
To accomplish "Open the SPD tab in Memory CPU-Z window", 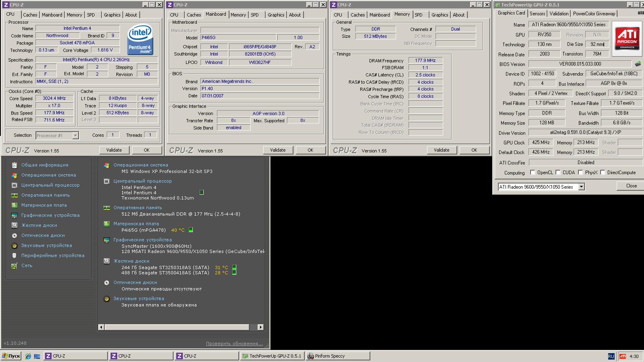I will [x=419, y=15].
